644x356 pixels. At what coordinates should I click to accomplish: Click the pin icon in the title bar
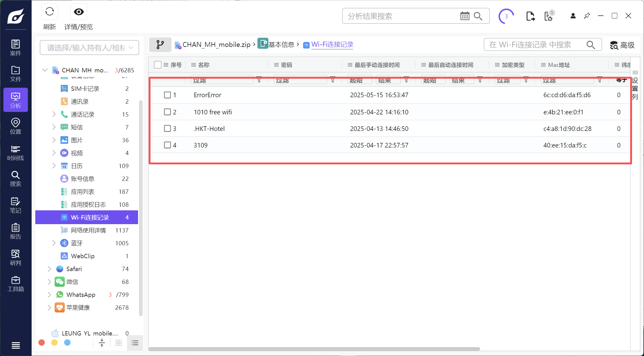tap(587, 16)
